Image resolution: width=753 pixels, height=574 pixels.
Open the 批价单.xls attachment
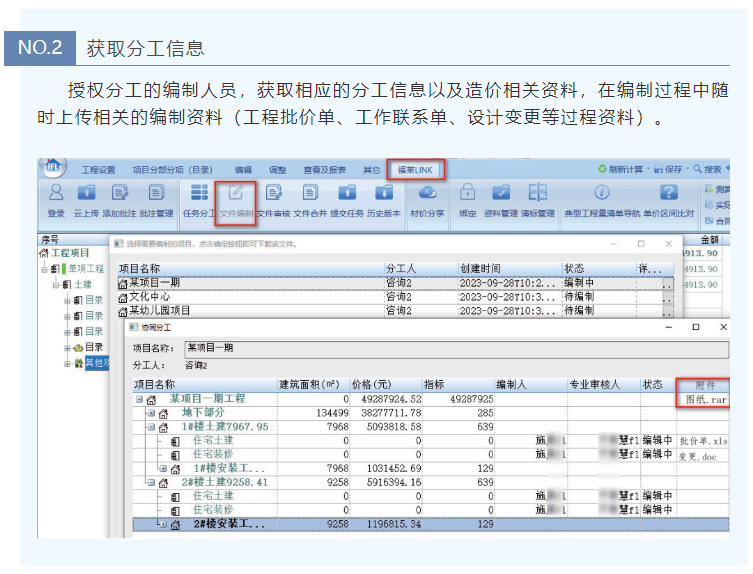703,441
